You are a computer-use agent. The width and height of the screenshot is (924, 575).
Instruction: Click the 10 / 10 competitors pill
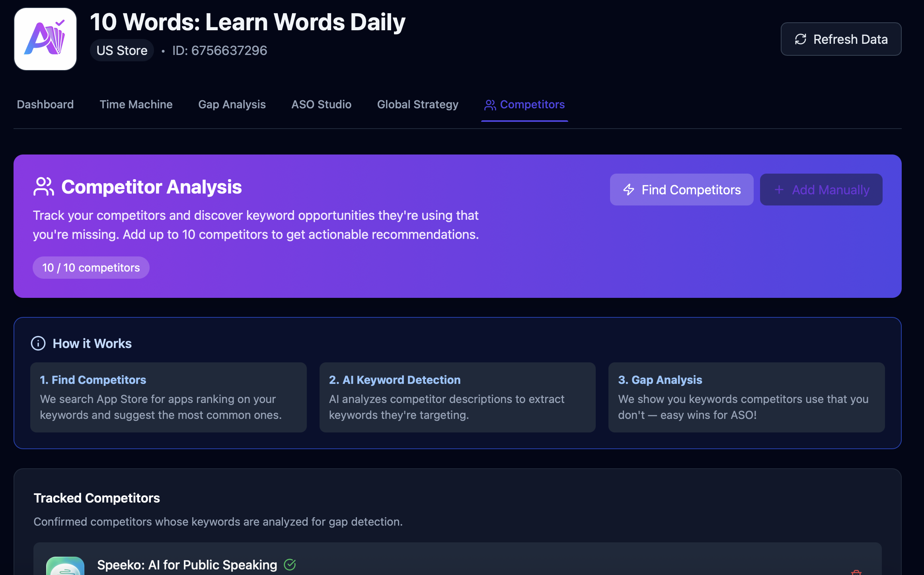click(91, 268)
